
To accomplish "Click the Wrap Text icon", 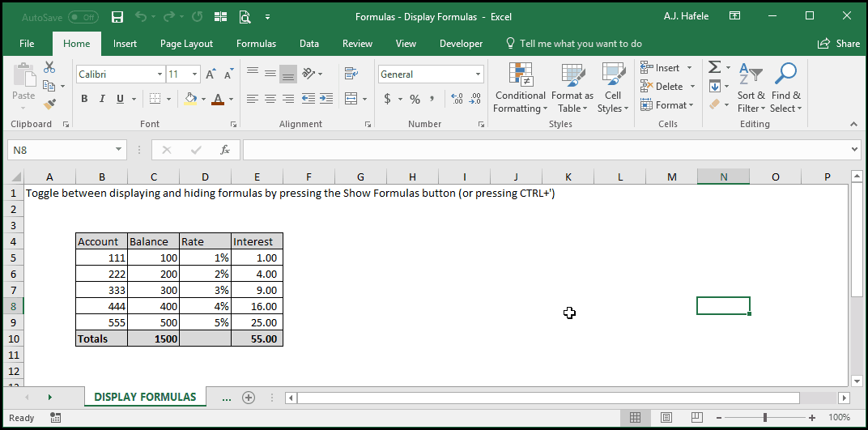I will click(x=351, y=73).
